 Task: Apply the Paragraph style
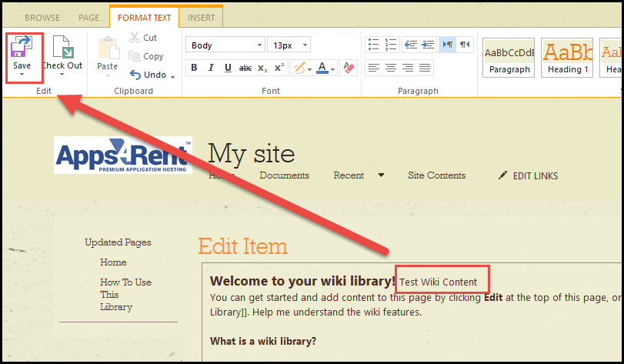pyautogui.click(x=509, y=58)
